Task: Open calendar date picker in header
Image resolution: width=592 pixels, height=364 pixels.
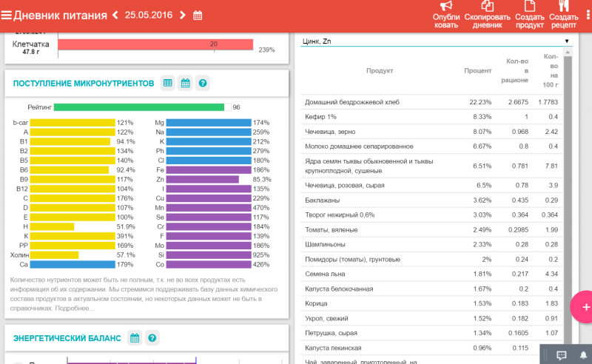Action: click(198, 16)
